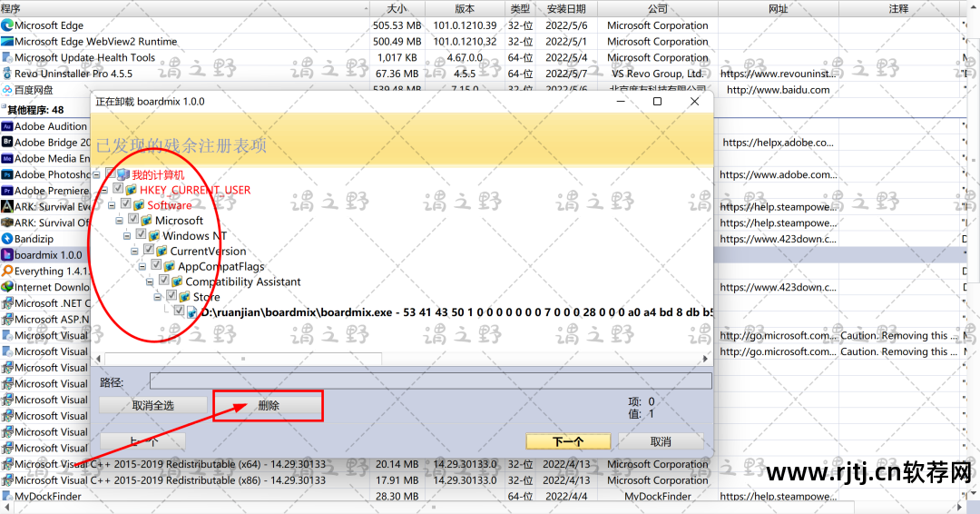Collapse the CurrentVersion tree node
The width and height of the screenshot is (980, 514).
coord(134,252)
